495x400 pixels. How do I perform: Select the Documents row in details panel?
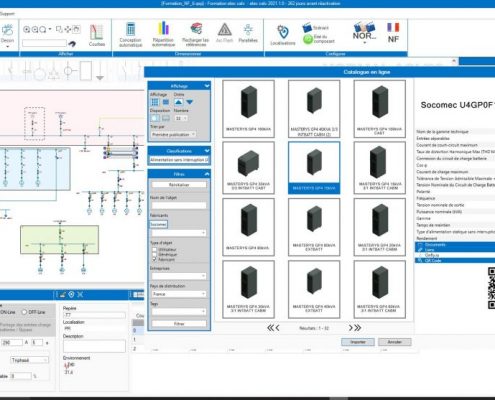[x=455, y=245]
